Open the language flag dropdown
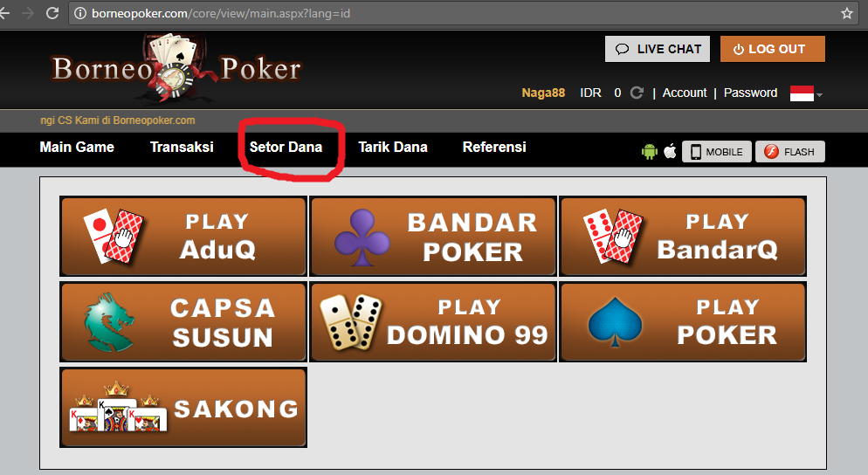Viewport: 868px width, 475px height. click(x=807, y=93)
